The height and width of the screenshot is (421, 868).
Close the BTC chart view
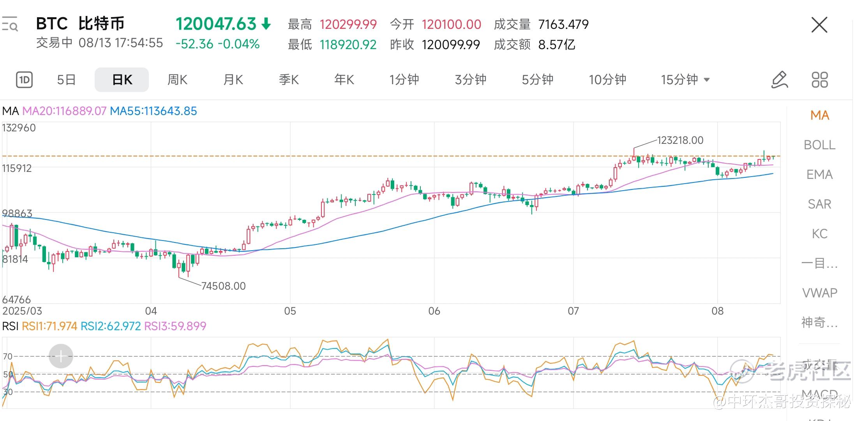coord(819,25)
